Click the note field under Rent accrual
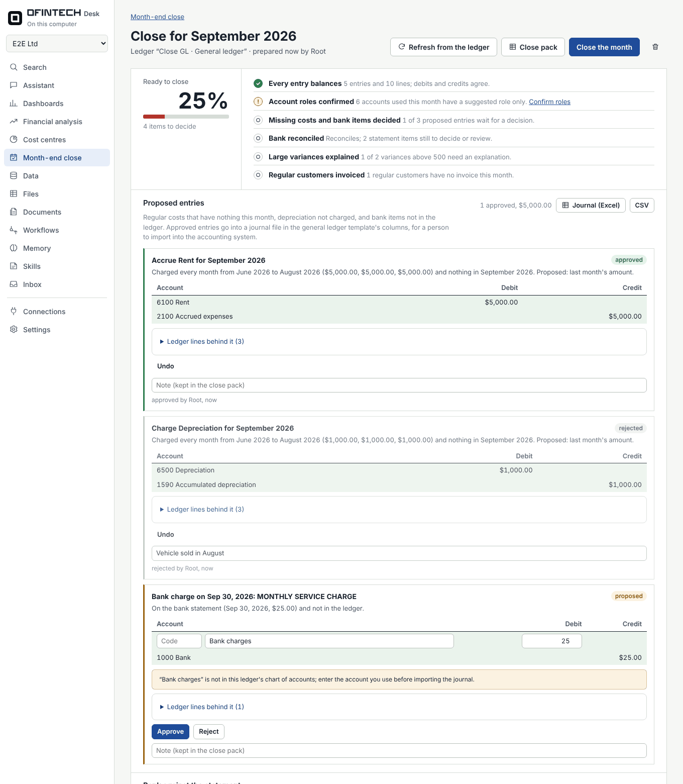 tap(399, 385)
